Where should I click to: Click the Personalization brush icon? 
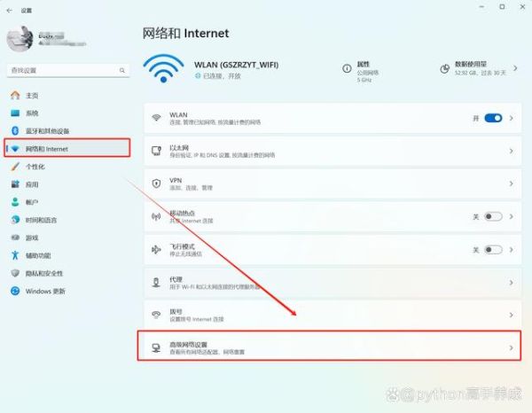[14, 166]
